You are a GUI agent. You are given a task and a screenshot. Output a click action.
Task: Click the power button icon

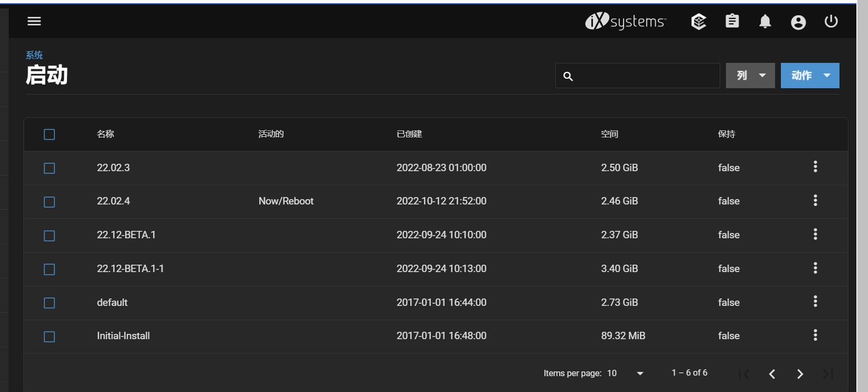[x=831, y=21]
